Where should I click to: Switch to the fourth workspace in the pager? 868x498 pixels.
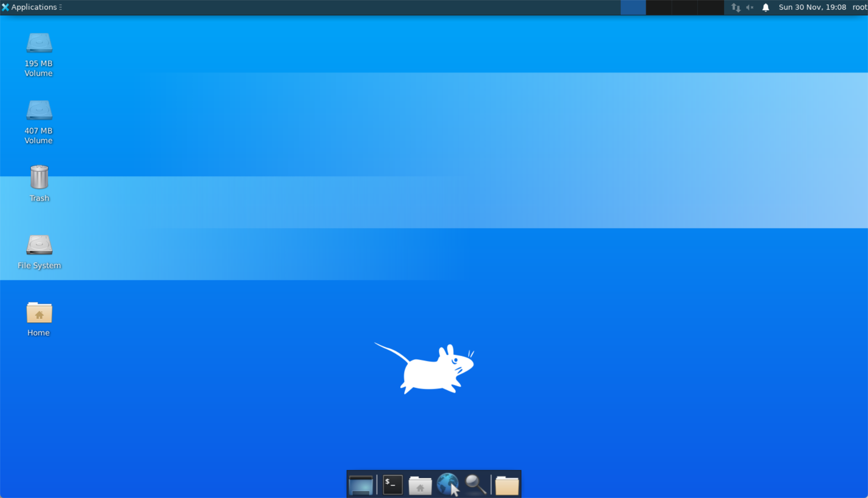710,7
